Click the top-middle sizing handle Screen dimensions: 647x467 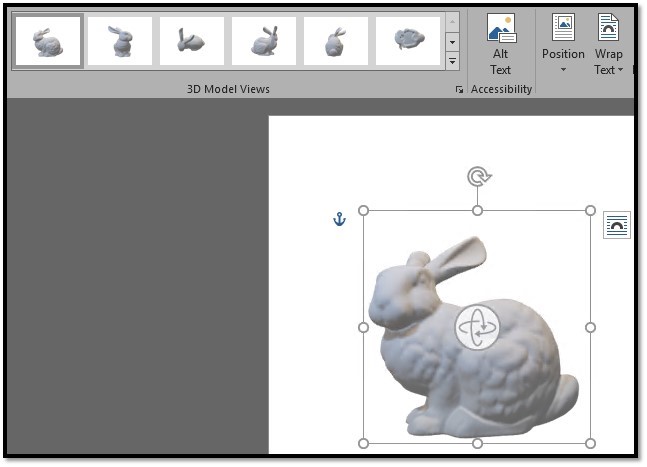(477, 211)
